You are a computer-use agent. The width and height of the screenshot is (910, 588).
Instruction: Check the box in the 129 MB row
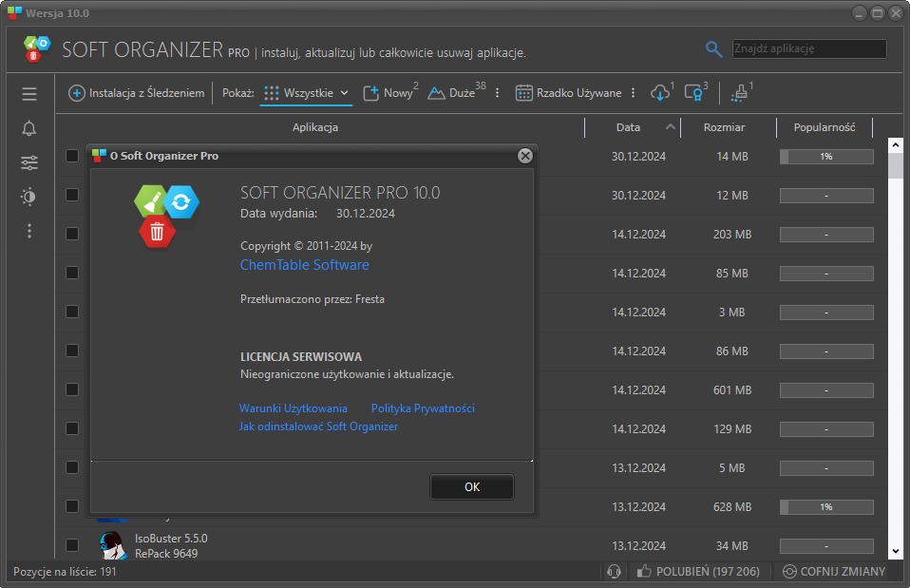click(x=72, y=427)
